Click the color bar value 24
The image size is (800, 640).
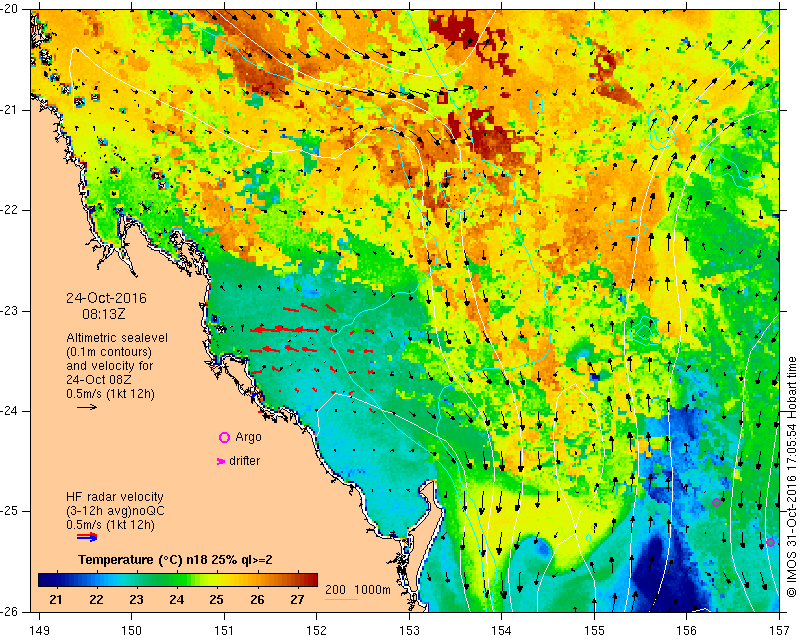coord(177,600)
